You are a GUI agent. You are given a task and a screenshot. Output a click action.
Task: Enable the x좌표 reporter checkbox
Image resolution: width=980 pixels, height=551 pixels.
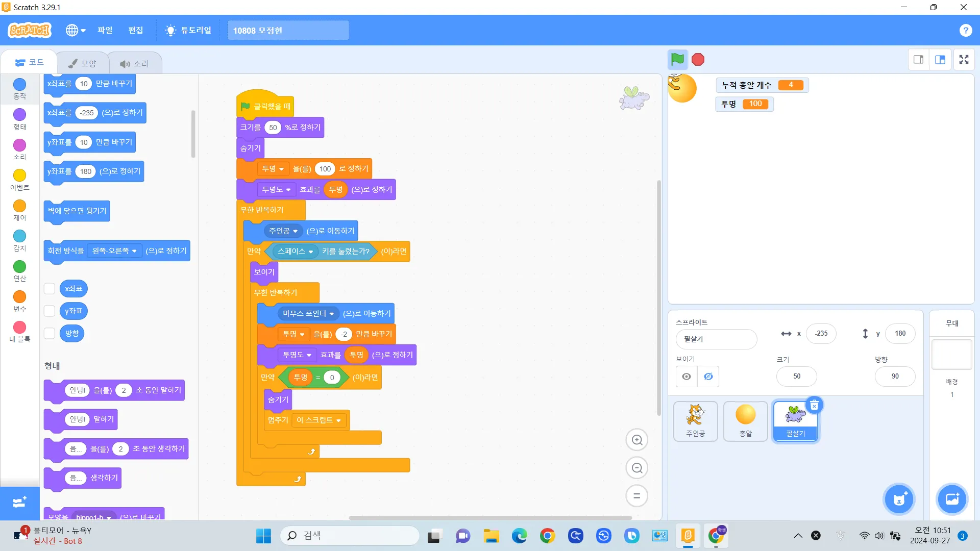pyautogui.click(x=50, y=289)
